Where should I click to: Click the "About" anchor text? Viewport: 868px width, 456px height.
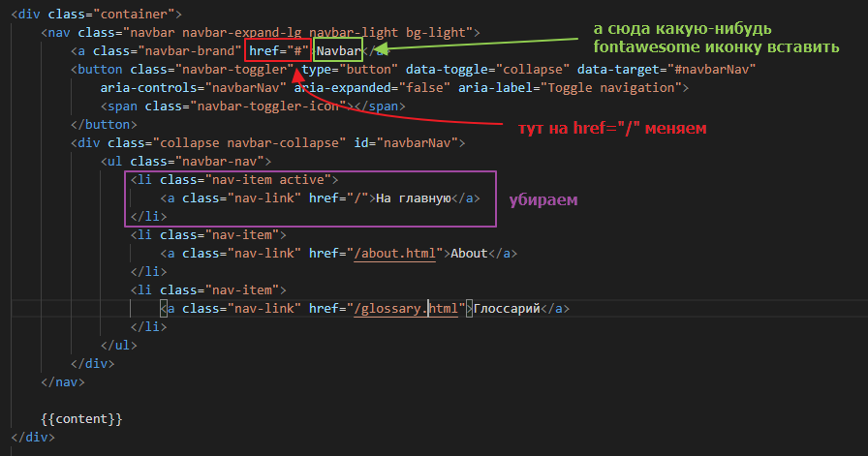point(470,254)
